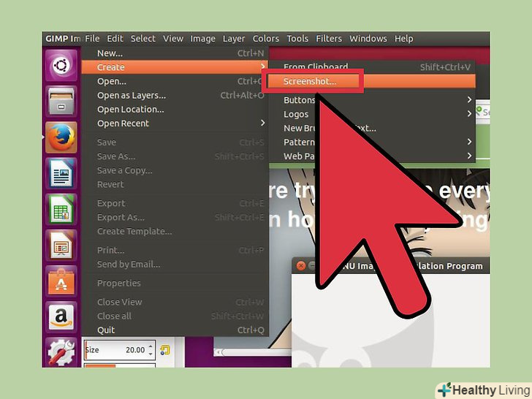
Task: Expand the Logos submenu
Action: pos(372,114)
